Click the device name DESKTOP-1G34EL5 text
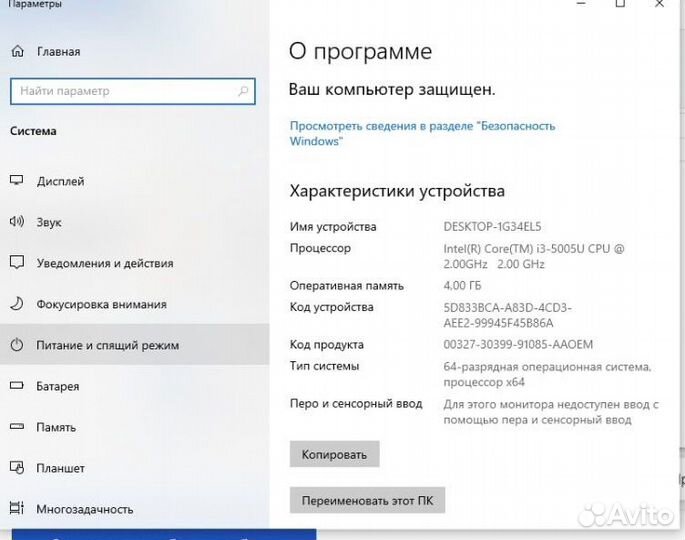The height and width of the screenshot is (540, 685). 492,227
